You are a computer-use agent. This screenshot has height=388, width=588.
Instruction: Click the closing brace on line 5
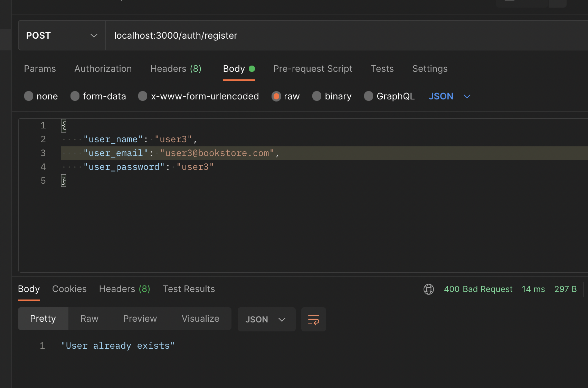[x=64, y=181]
